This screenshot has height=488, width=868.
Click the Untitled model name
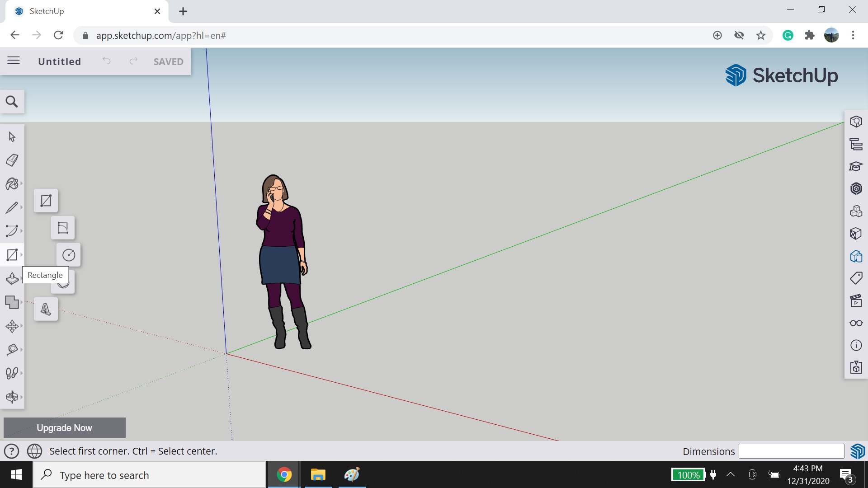[x=59, y=61]
